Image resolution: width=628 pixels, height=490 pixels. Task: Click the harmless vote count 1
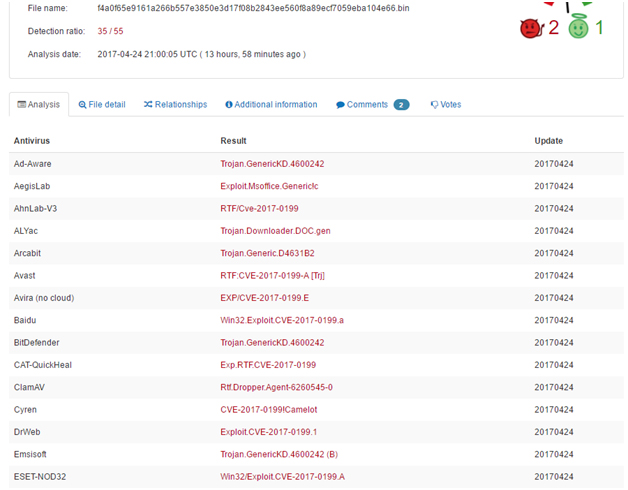coord(599,28)
